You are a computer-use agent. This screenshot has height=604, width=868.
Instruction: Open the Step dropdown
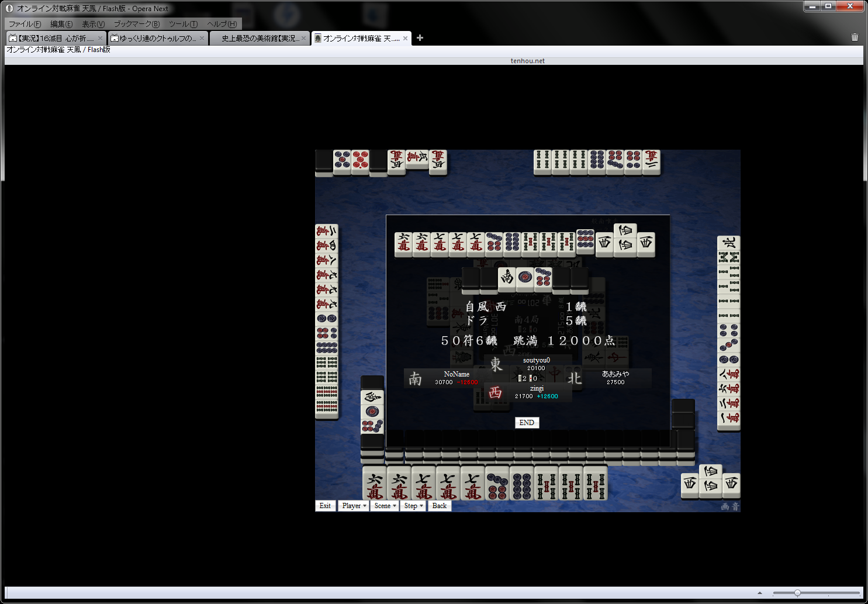(413, 506)
